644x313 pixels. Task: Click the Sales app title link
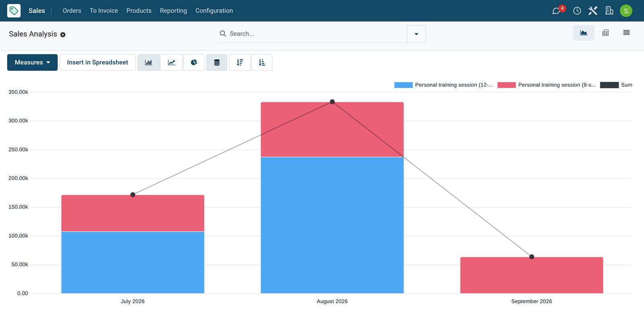[x=37, y=11]
